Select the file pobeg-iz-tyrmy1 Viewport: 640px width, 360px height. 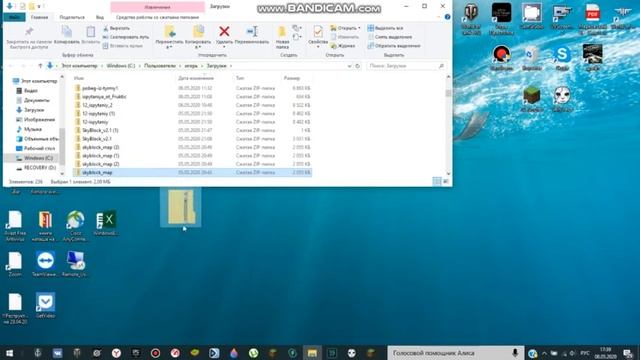coord(100,88)
